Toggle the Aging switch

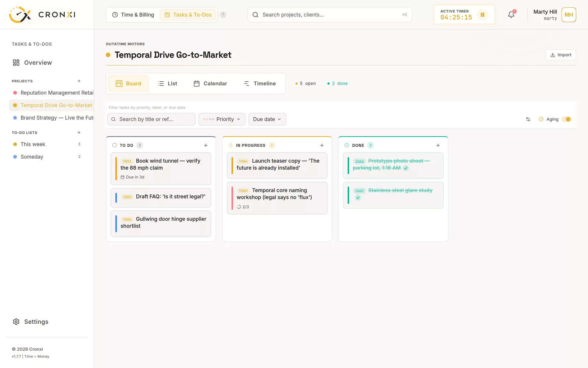coord(567,119)
